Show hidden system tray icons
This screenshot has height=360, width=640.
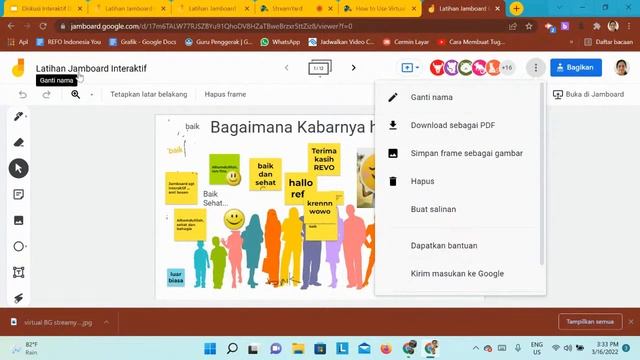point(476,348)
